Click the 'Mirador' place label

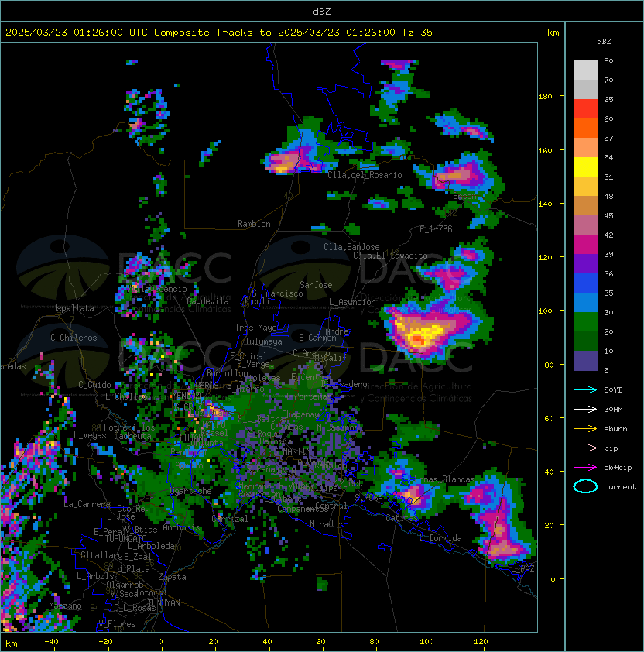tap(326, 524)
